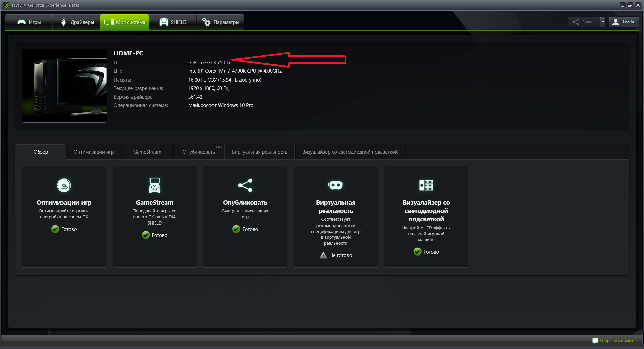Click the game optimization gauge icon

pyautogui.click(x=64, y=185)
